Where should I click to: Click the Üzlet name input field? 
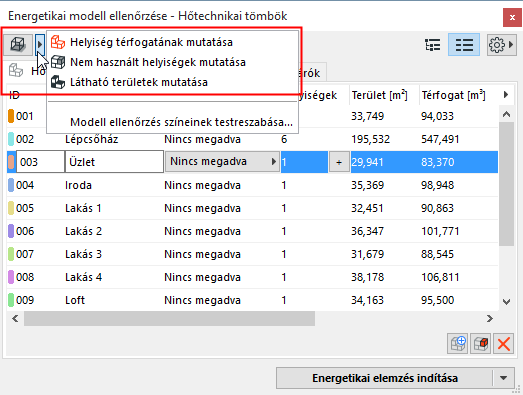[x=114, y=162]
